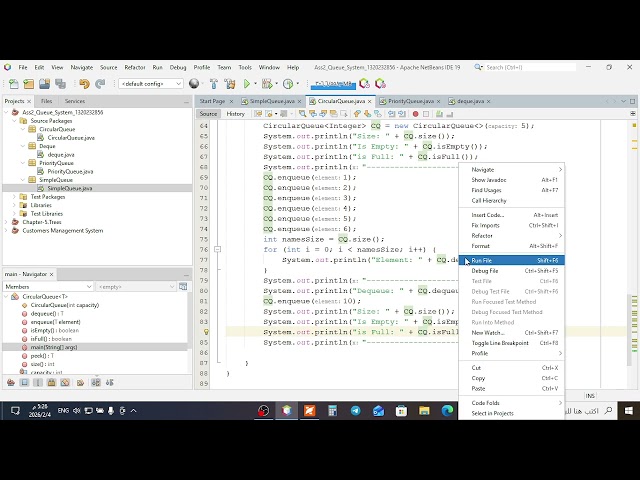Toggle Show Inner Classes in Navigator

[x=65, y=382]
